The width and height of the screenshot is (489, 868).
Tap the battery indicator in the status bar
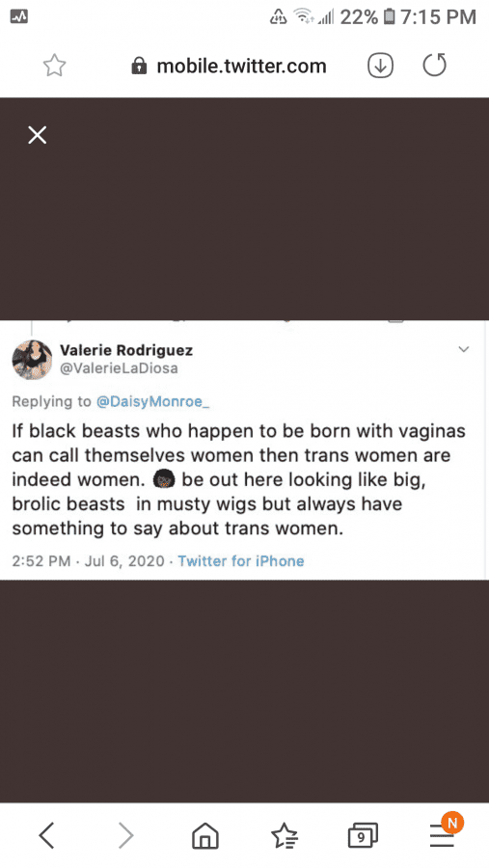[390, 17]
